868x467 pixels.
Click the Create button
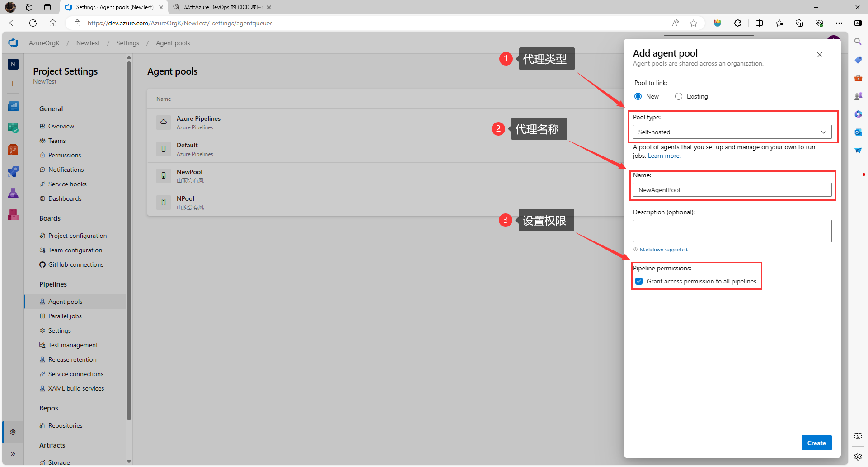[816, 443]
